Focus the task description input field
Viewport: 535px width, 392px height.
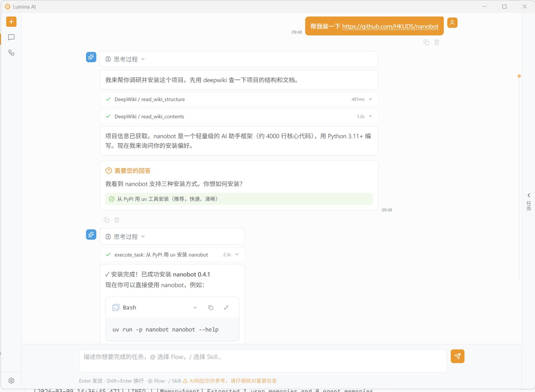pyautogui.click(x=263, y=360)
